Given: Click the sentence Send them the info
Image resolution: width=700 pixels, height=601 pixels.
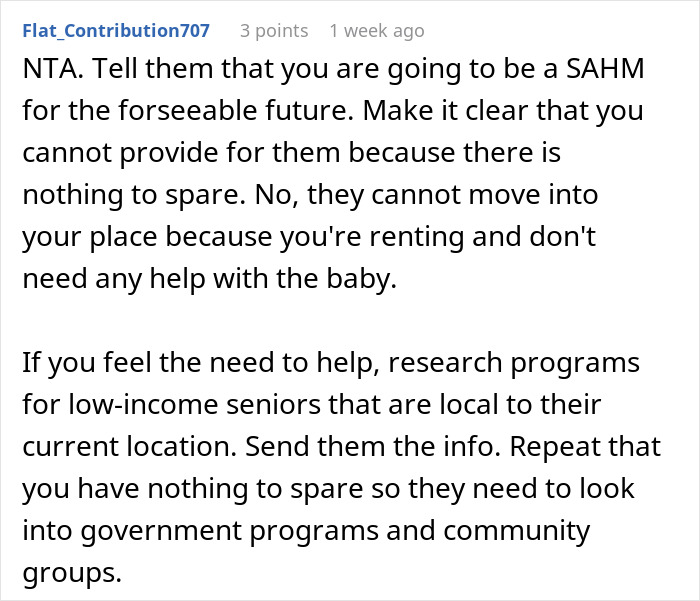Looking at the screenshot, I should 373,447.
